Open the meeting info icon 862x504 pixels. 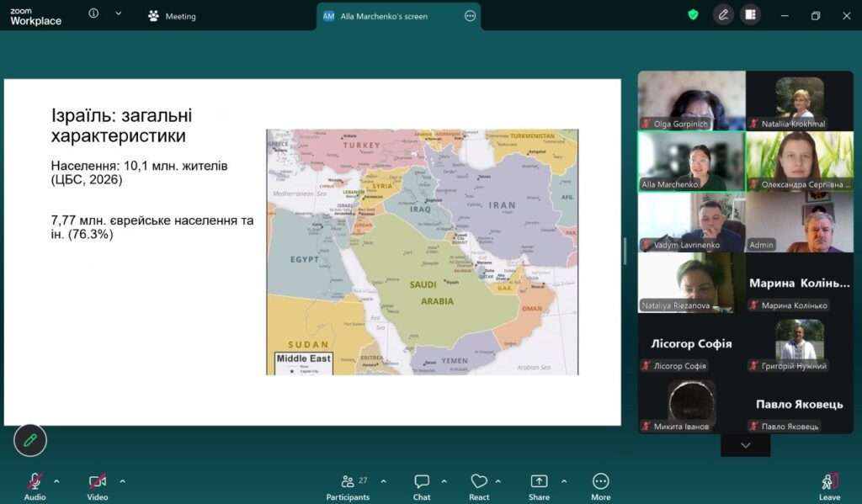[x=93, y=14]
